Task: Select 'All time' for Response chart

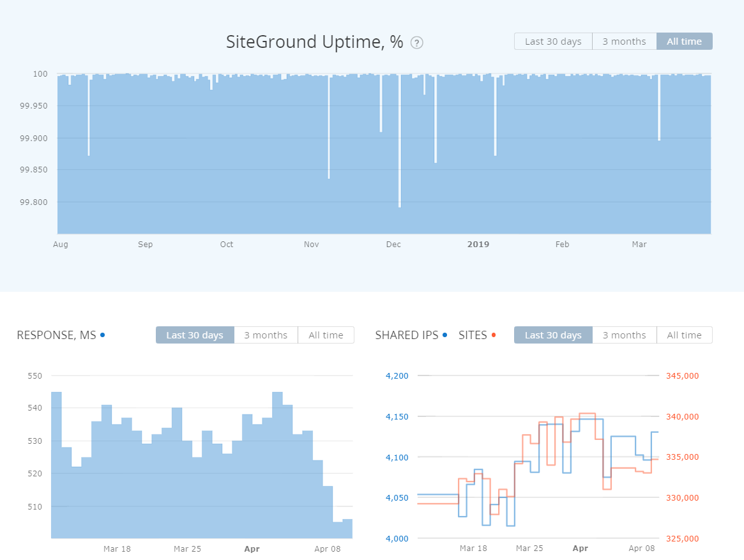Action: click(326, 335)
